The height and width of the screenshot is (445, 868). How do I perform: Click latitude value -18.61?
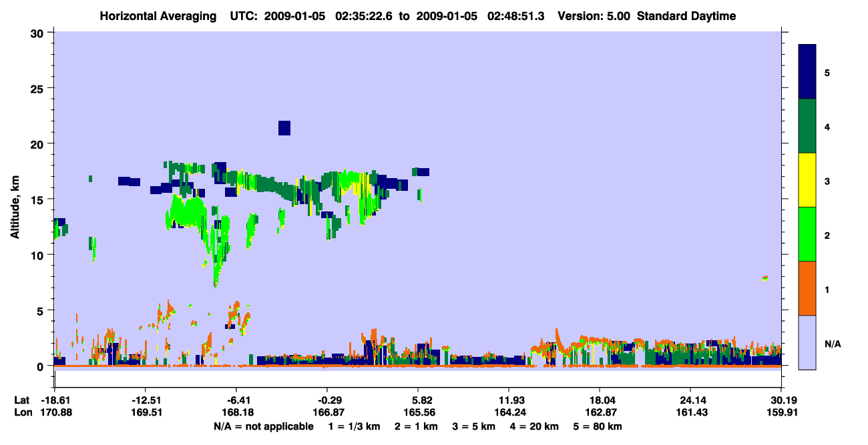(x=54, y=400)
